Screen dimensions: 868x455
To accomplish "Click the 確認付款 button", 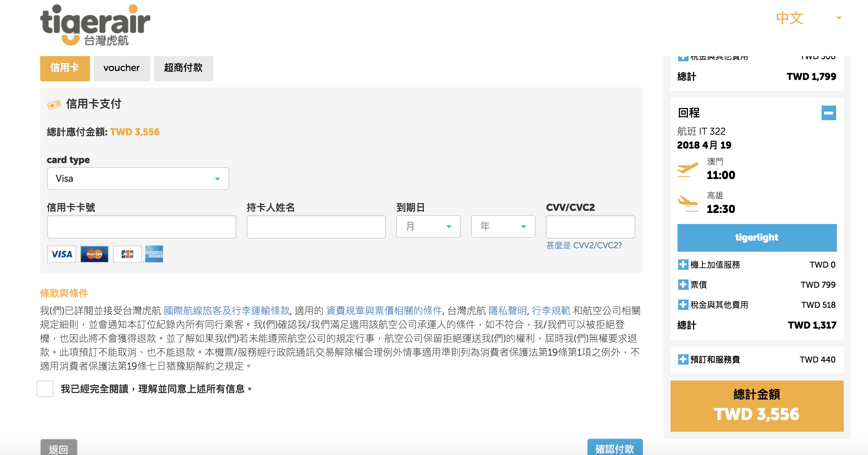I will 615,448.
